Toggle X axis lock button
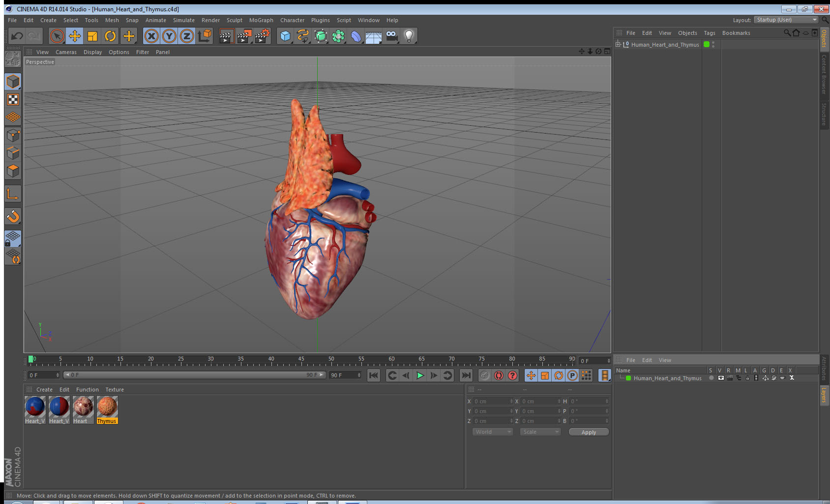830x504 pixels. [x=151, y=36]
